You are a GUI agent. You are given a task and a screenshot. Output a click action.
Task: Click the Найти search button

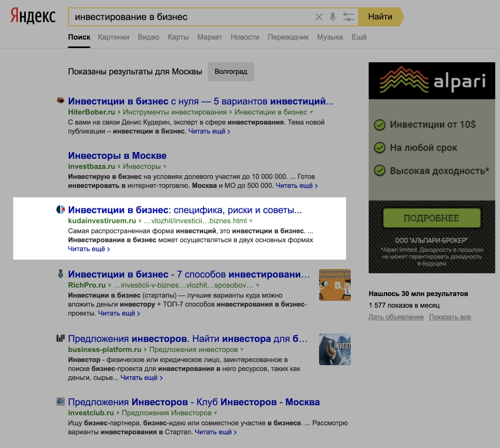pyautogui.click(x=380, y=17)
